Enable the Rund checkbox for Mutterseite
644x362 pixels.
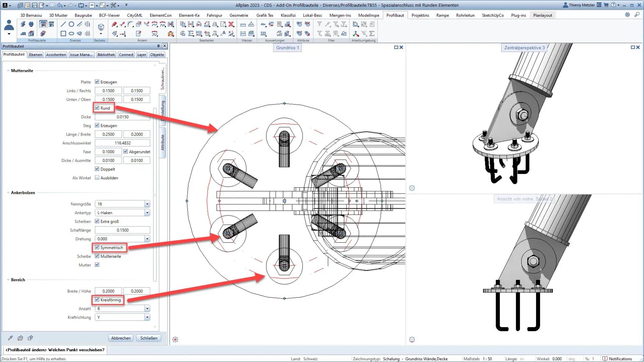click(x=97, y=108)
